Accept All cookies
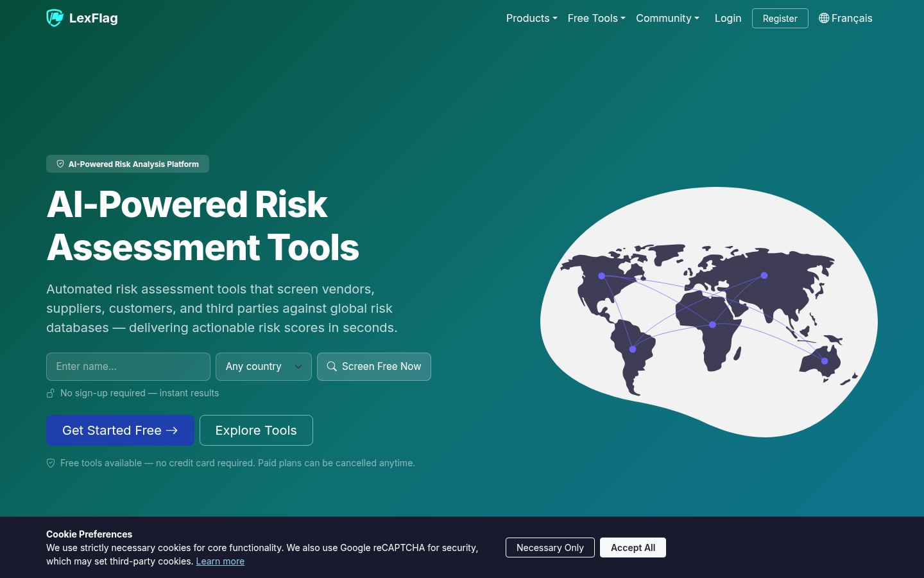The width and height of the screenshot is (924, 578). tap(633, 547)
